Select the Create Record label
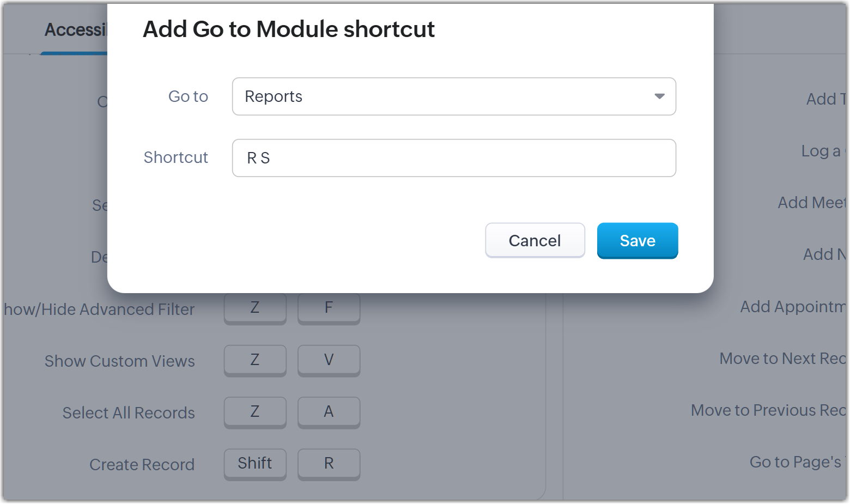 click(x=142, y=465)
